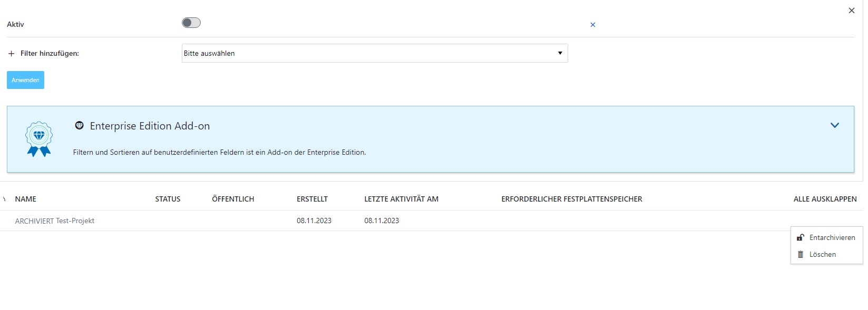The width and height of the screenshot is (868, 310).
Task: Sort by NAME column header
Action: [x=26, y=199]
